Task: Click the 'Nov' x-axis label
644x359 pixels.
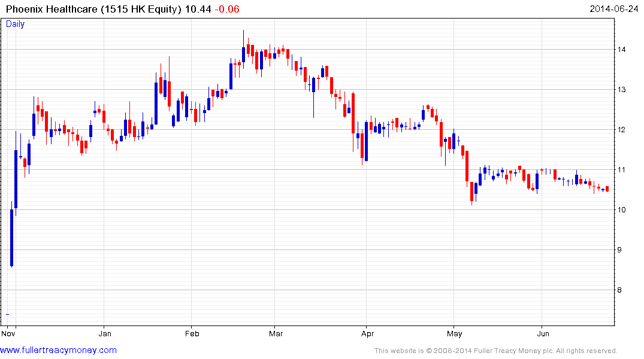Action: click(x=8, y=333)
